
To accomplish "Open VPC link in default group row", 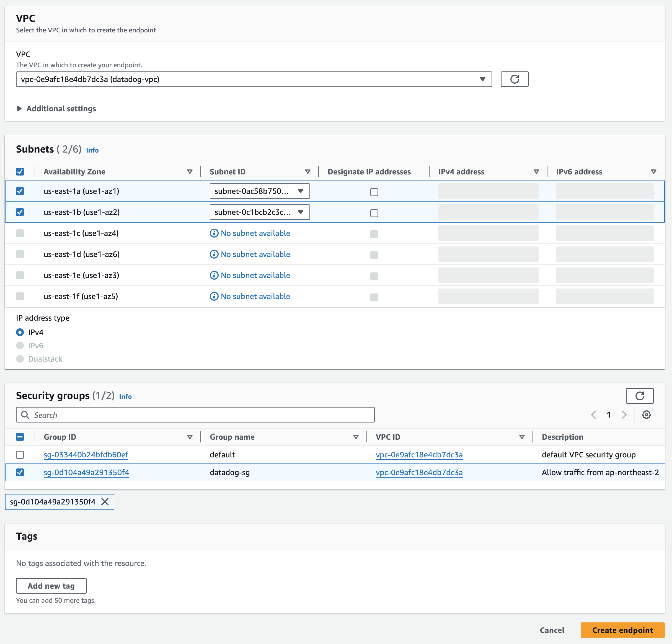I will click(419, 455).
